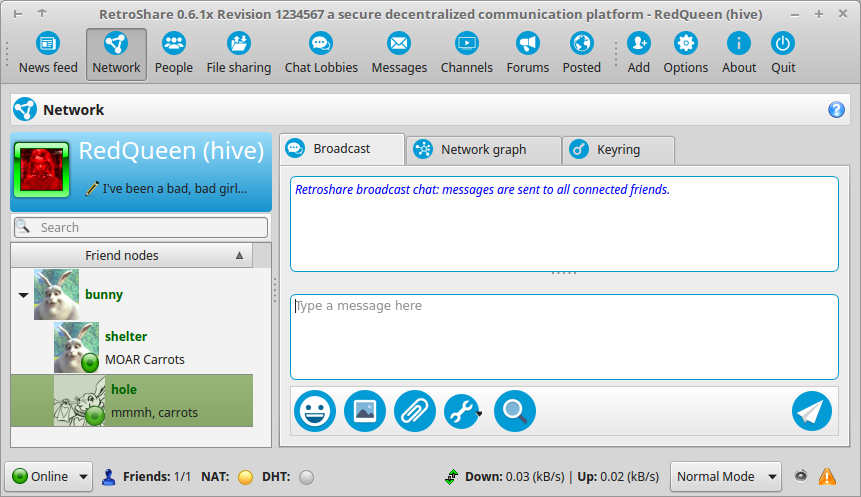Image resolution: width=861 pixels, height=497 pixels.
Task: Select the Network toolbar button
Action: 116,54
